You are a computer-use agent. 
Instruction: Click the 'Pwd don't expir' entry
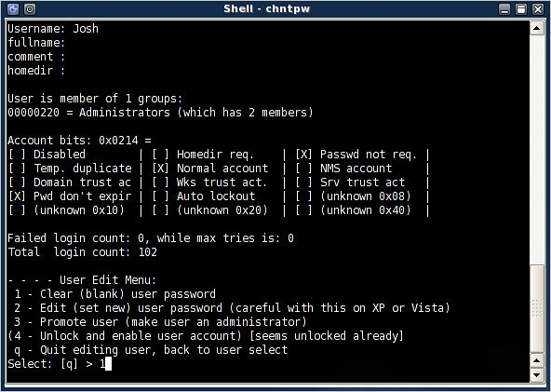[70, 196]
